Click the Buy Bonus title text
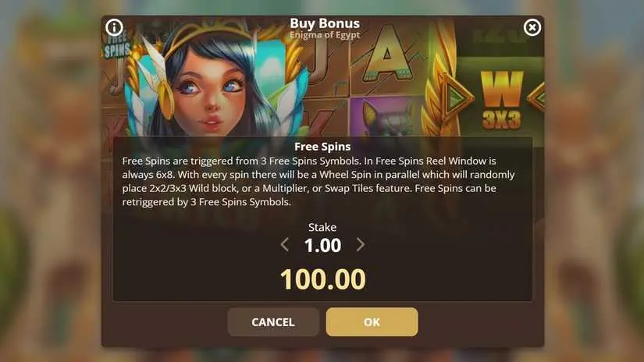Image resolution: width=644 pixels, height=362 pixels. tap(325, 23)
